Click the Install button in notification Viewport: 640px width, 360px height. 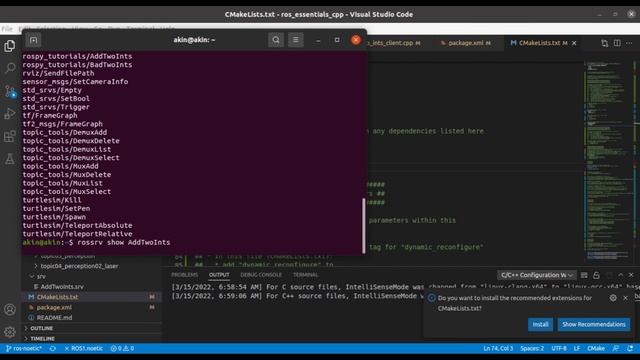point(540,324)
